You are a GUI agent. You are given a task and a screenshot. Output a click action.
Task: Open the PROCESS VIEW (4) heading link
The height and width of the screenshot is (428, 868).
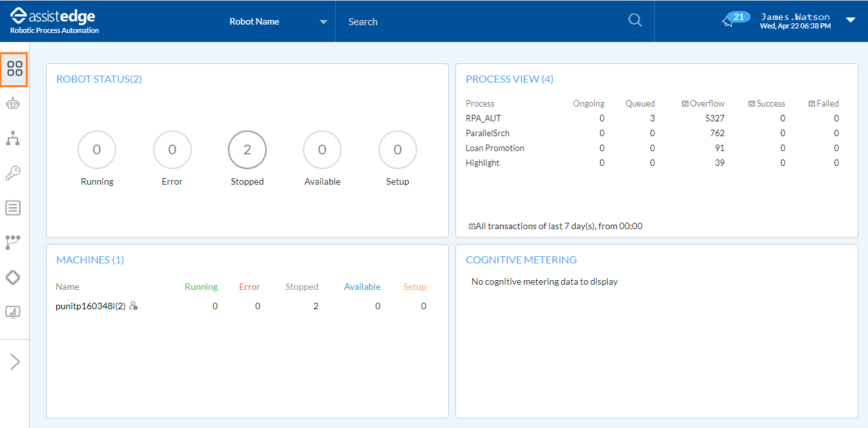pos(510,79)
